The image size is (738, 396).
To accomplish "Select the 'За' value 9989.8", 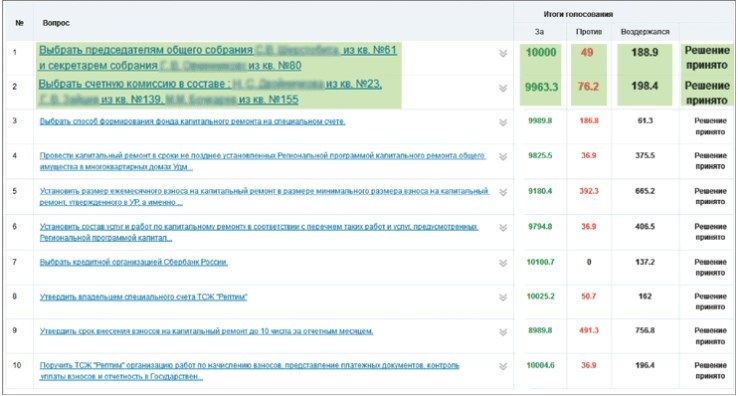I will pos(540,121).
